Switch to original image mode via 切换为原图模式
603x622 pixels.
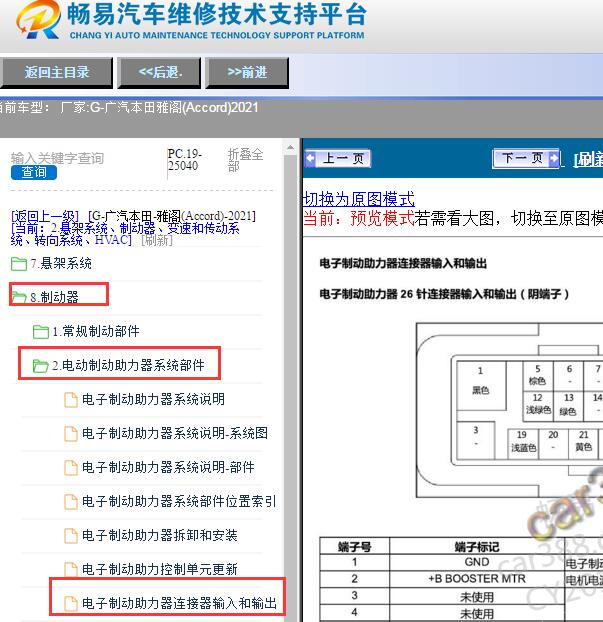pos(359,199)
